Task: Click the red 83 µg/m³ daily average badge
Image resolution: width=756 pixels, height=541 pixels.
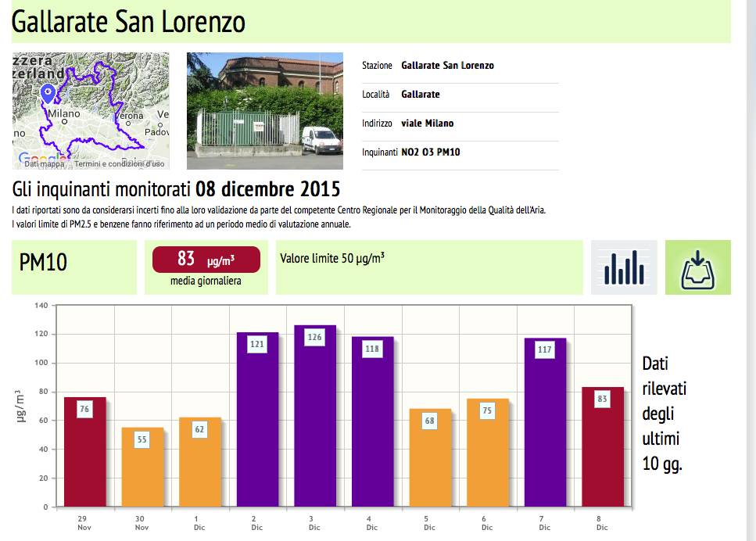Action: pyautogui.click(x=206, y=259)
